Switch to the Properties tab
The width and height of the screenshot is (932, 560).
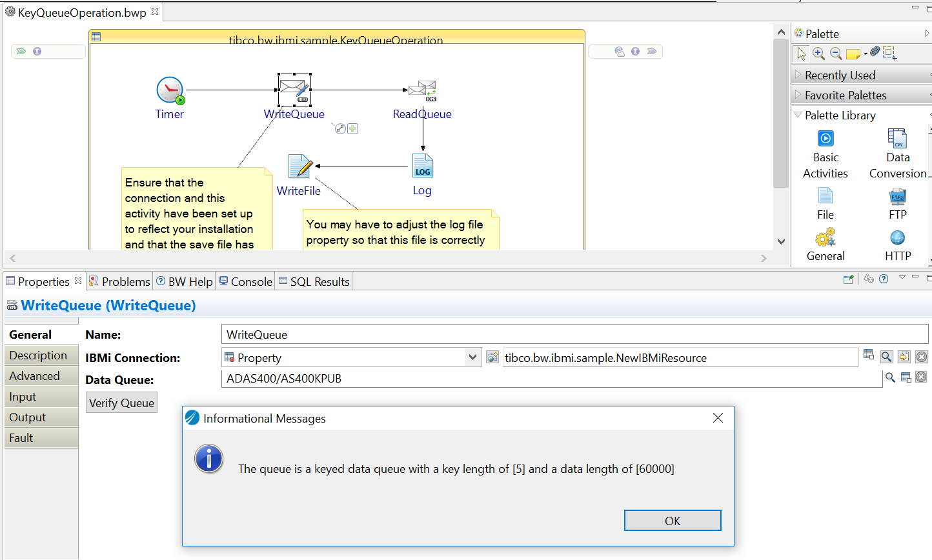click(43, 281)
